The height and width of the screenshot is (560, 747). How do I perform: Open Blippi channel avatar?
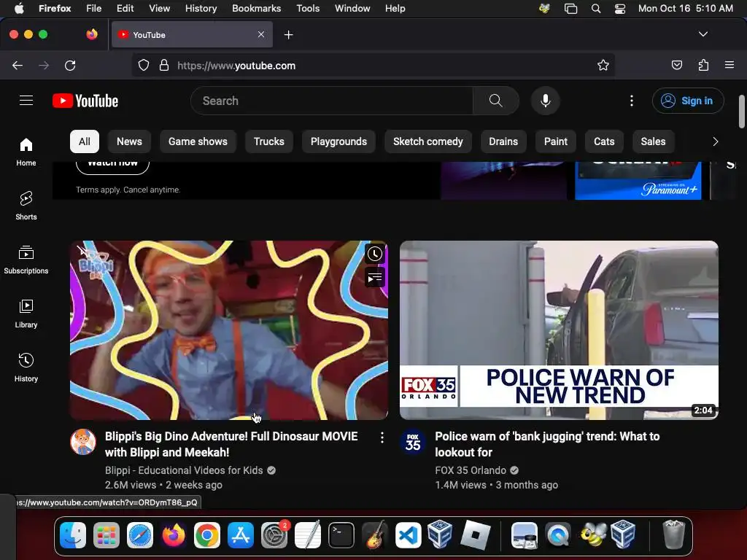point(83,442)
